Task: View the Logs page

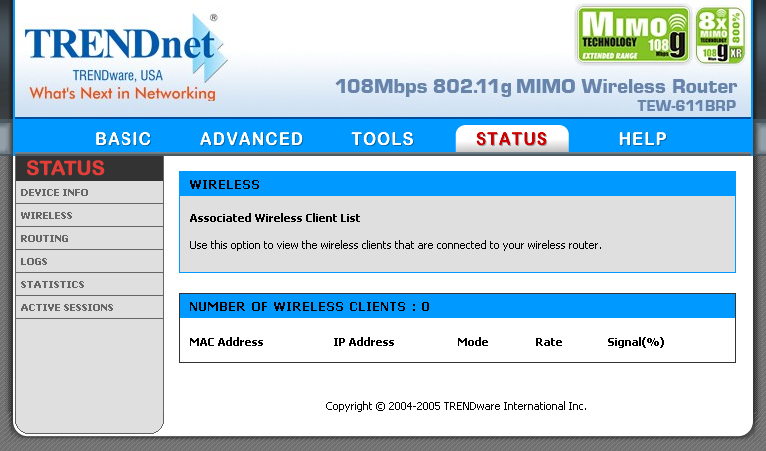Action: coord(89,261)
